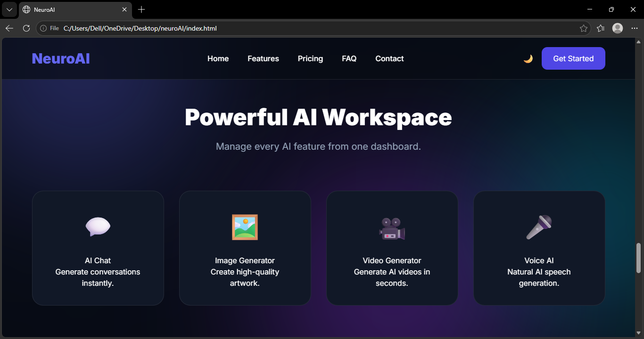Go back using the browser back arrow
Viewport: 644px width, 339px height.
click(9, 28)
